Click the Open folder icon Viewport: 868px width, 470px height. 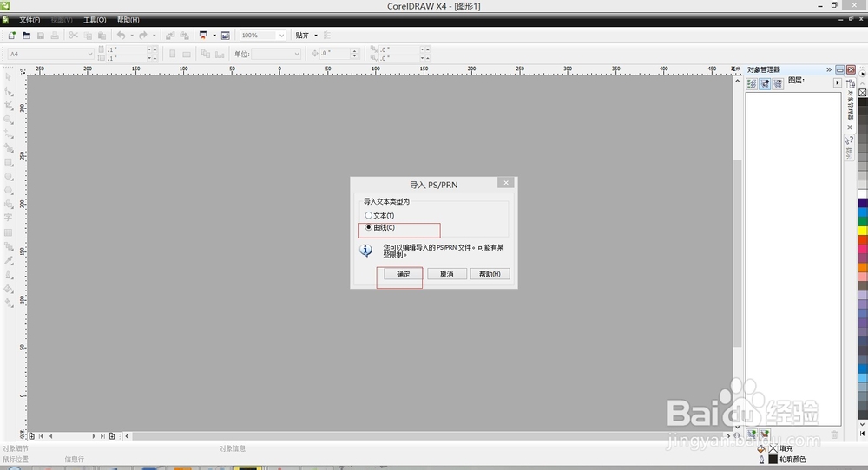point(26,36)
